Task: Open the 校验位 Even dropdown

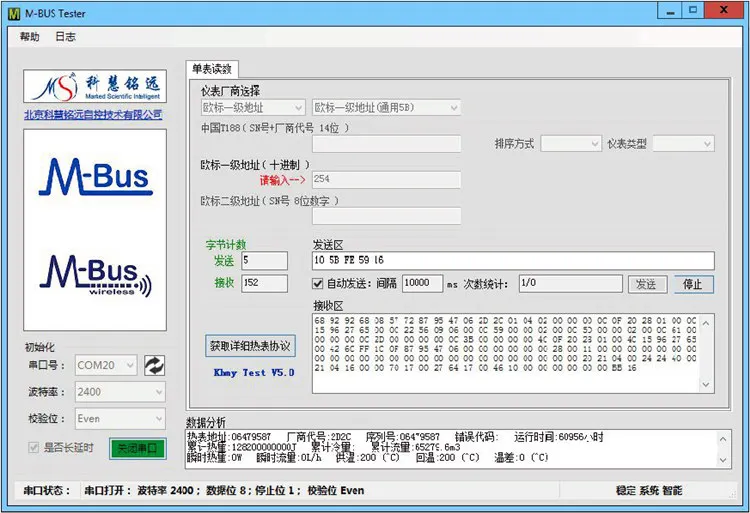Action: point(120,419)
